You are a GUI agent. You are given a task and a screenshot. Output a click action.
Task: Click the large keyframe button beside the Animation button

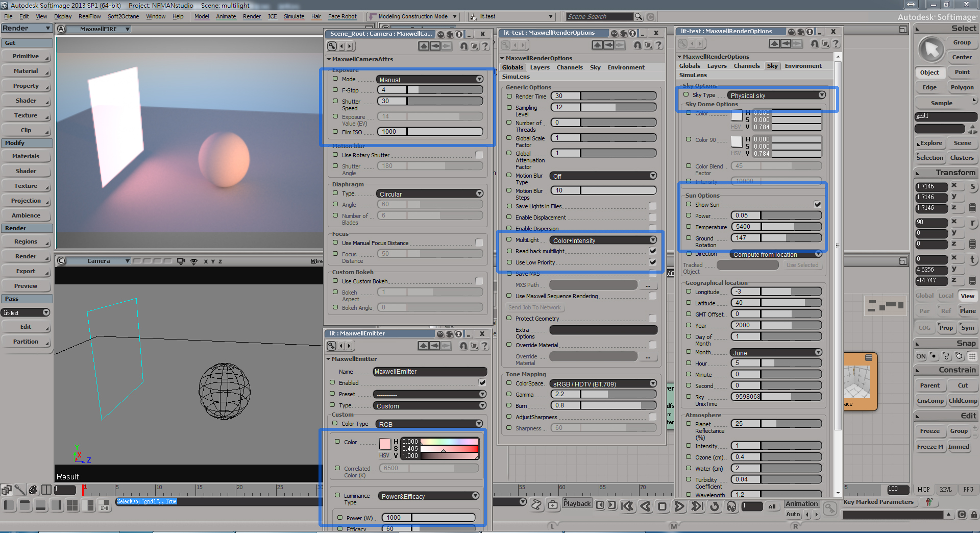coord(830,508)
